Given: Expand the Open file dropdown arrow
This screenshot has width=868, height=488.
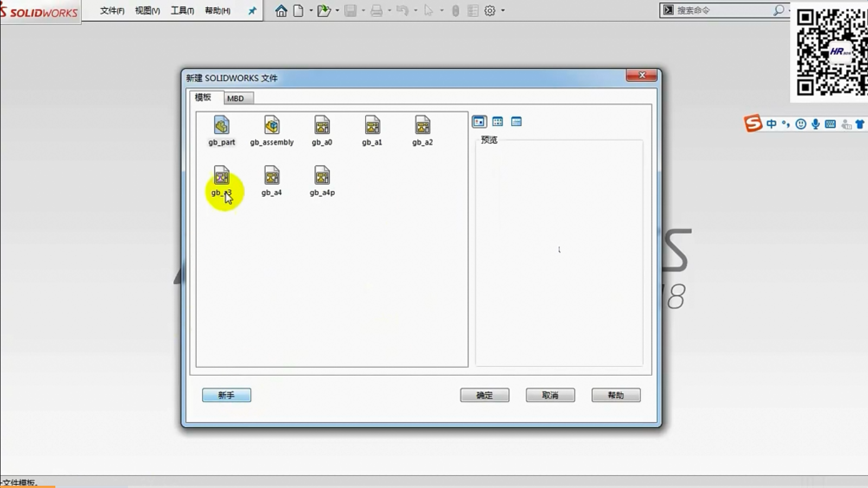Looking at the screenshot, I should (x=337, y=11).
